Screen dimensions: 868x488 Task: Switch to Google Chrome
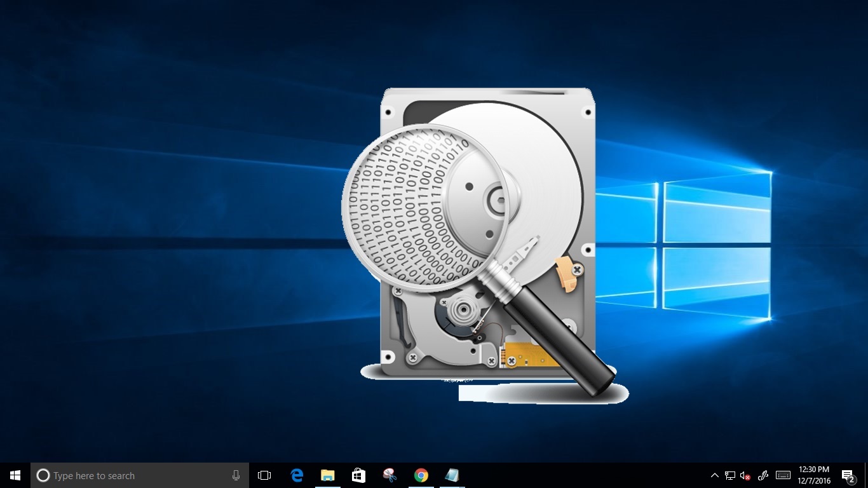[421, 475]
